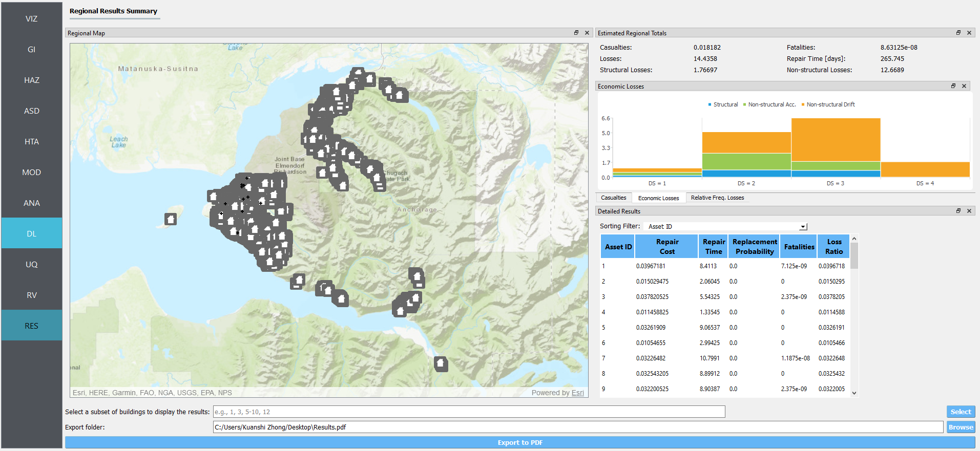Click the Non-structural Drift orange legend swatch
The height and width of the screenshot is (451, 980).
coord(803,104)
